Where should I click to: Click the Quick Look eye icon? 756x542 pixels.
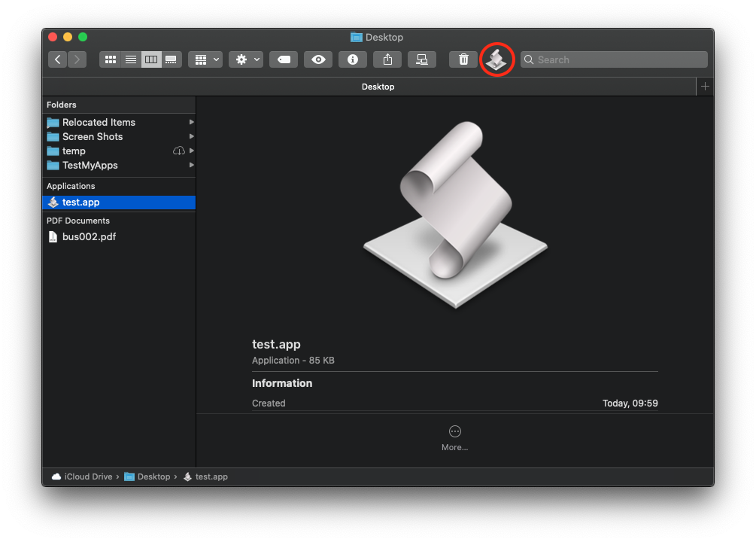318,59
